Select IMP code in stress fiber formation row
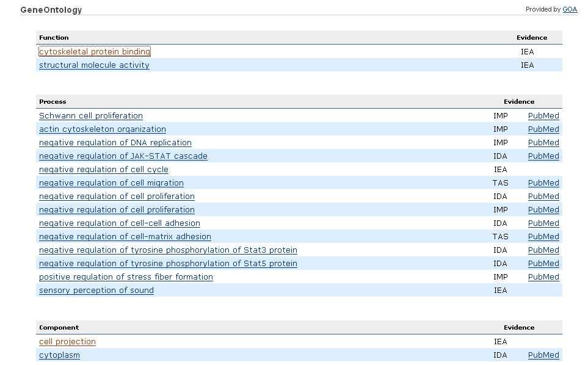Screen dimensions: 588x365 (501, 277)
